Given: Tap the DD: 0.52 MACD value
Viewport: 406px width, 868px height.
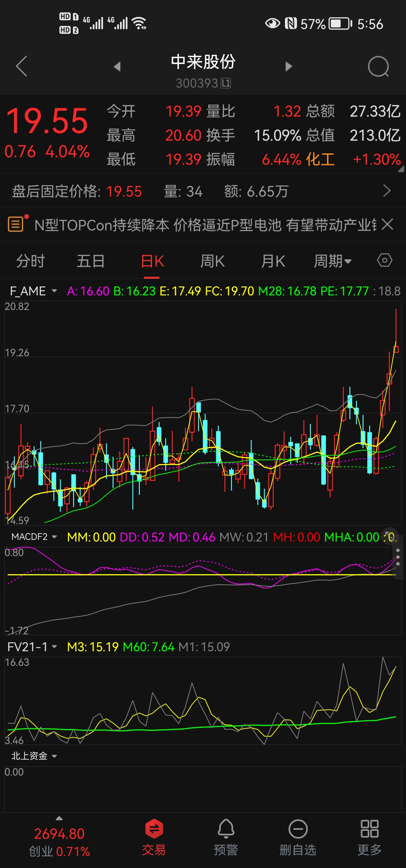Looking at the screenshot, I should click(142, 537).
